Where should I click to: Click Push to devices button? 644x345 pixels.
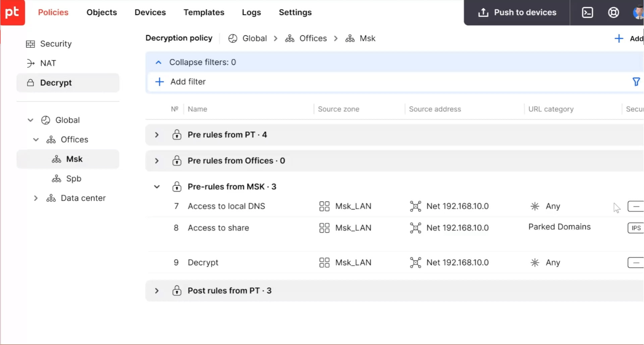[517, 12]
